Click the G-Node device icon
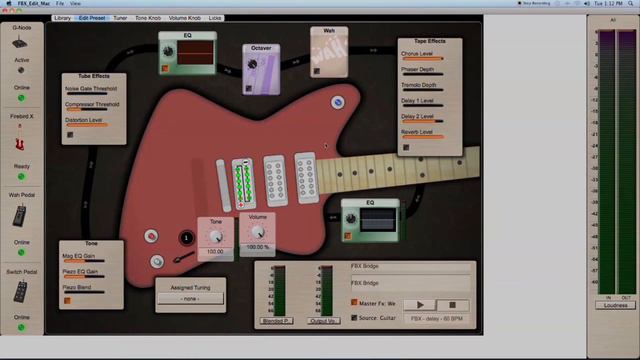Image resolution: width=640 pixels, height=360 pixels. coord(20,43)
